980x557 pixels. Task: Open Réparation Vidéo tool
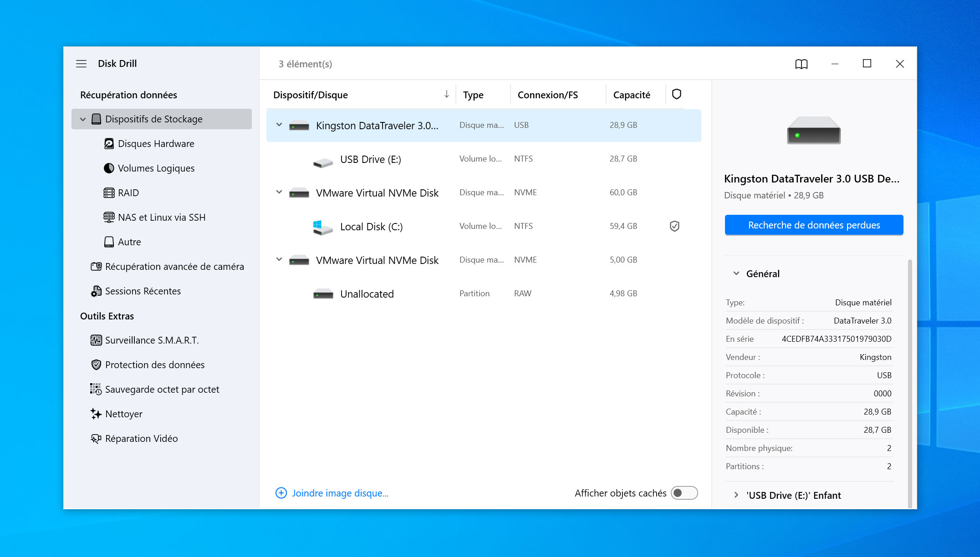(x=142, y=439)
